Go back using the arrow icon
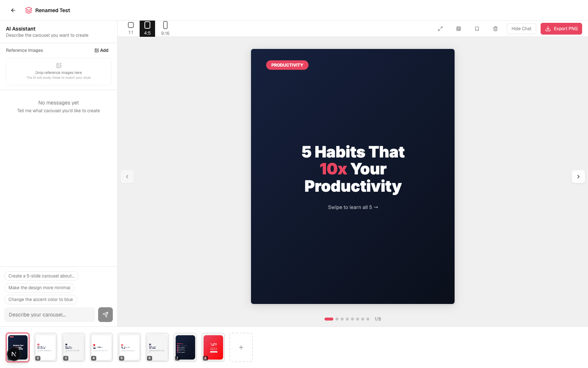The height and width of the screenshot is (368, 588). [x=13, y=10]
